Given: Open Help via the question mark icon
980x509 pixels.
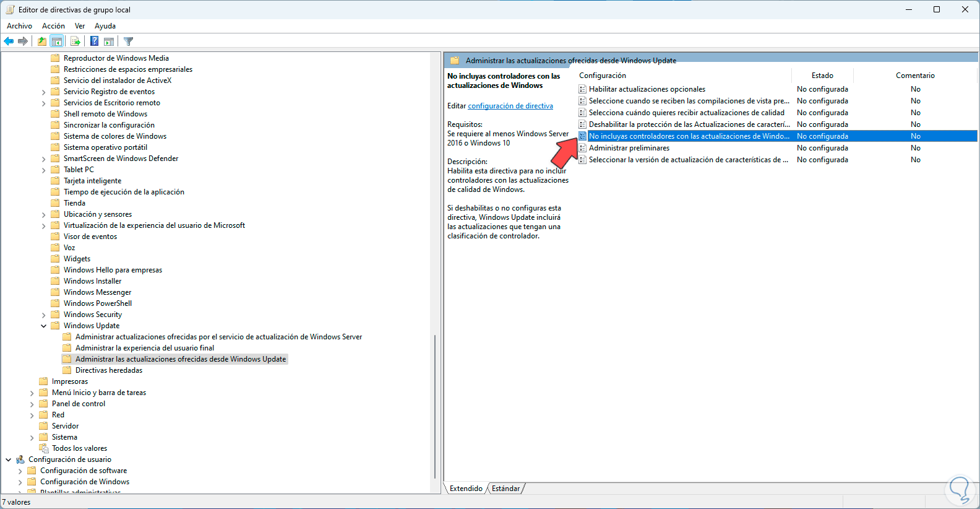Looking at the screenshot, I should pos(94,41).
